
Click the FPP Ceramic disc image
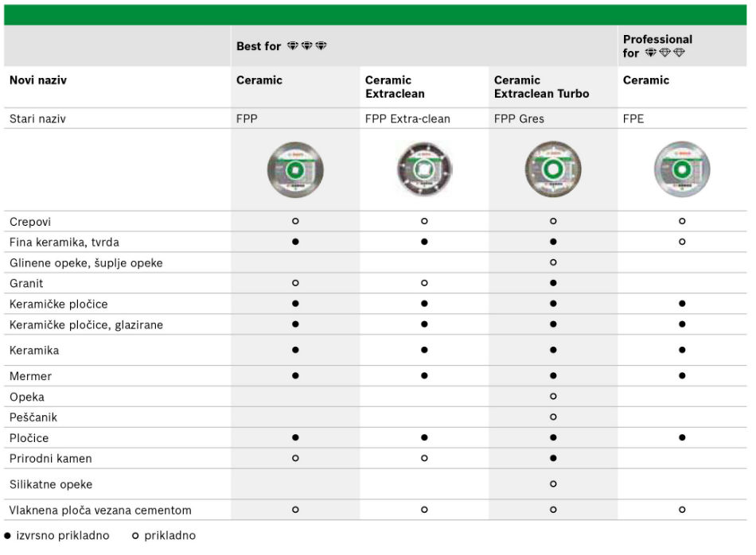(295, 169)
